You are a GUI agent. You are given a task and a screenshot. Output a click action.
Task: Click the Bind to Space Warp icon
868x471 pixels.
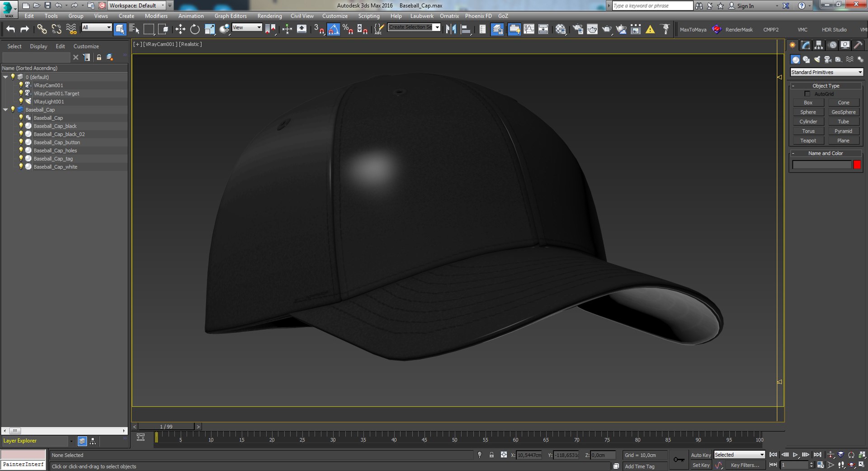71,29
